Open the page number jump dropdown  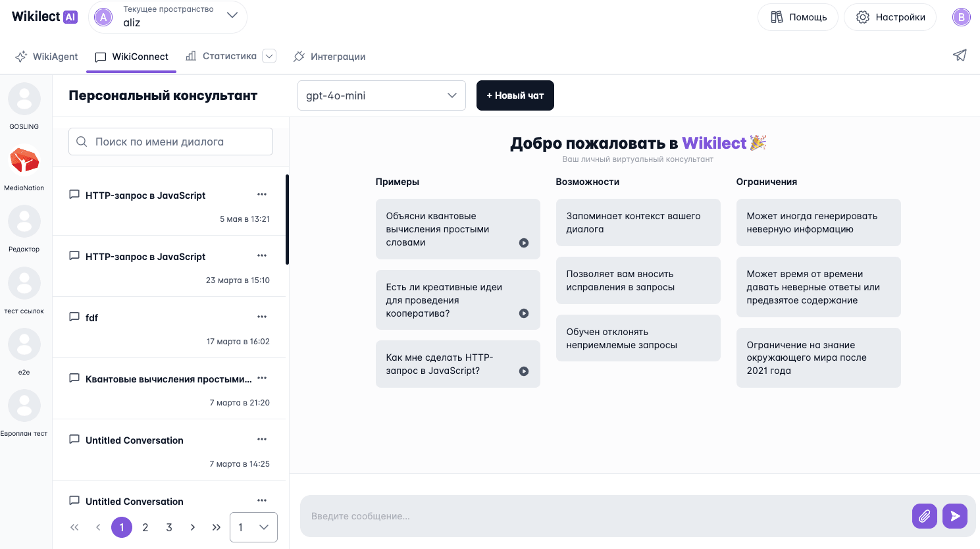pos(253,527)
